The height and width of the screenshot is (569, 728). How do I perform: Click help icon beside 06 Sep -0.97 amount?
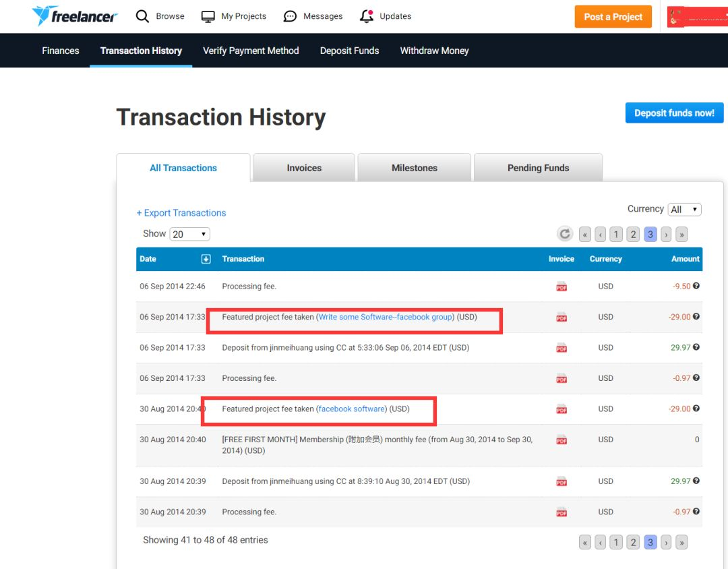[x=696, y=378]
